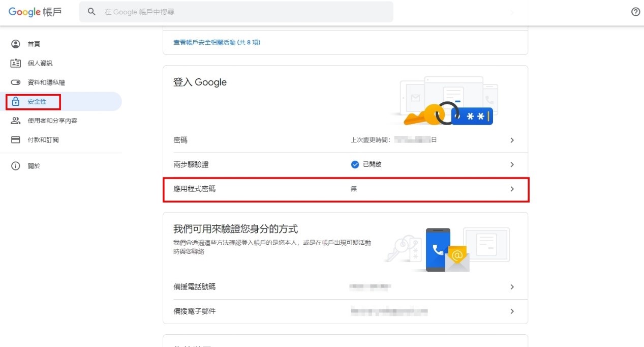Click the 付款和訂閱 card icon

pyautogui.click(x=16, y=139)
